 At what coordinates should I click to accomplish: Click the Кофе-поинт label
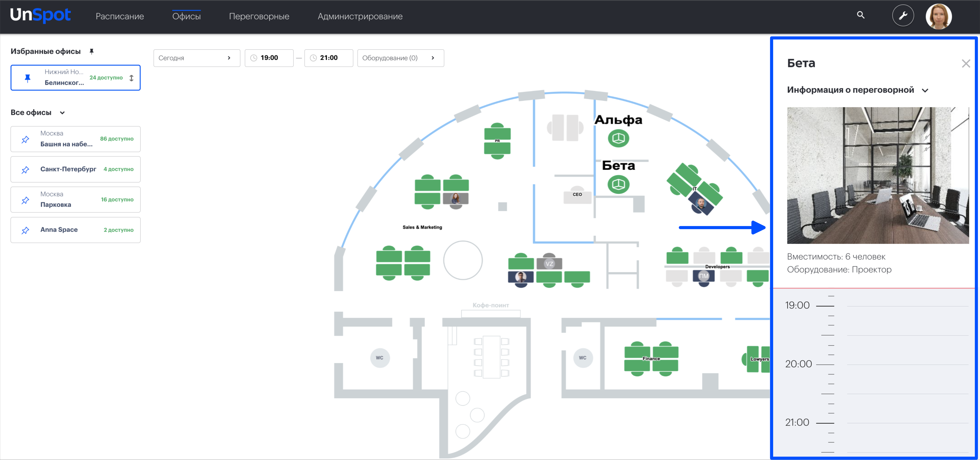click(491, 305)
